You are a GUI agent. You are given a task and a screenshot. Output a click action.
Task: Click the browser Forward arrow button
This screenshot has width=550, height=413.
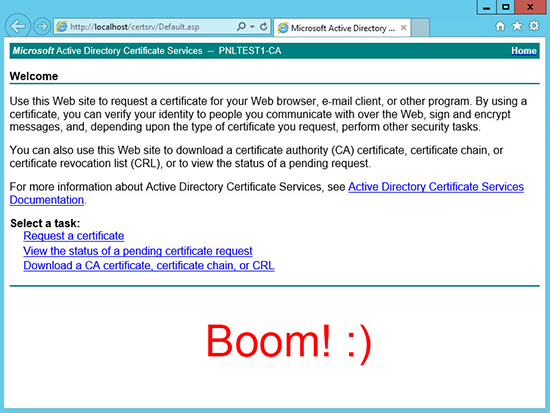click(x=42, y=26)
